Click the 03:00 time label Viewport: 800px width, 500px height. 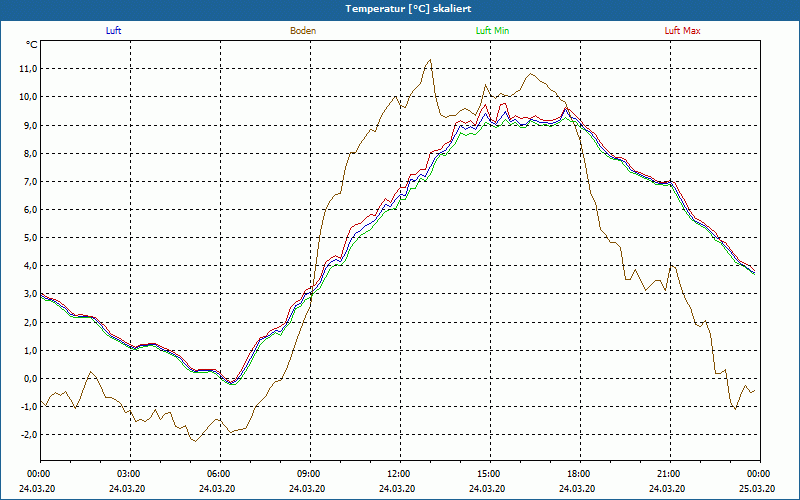click(x=127, y=474)
